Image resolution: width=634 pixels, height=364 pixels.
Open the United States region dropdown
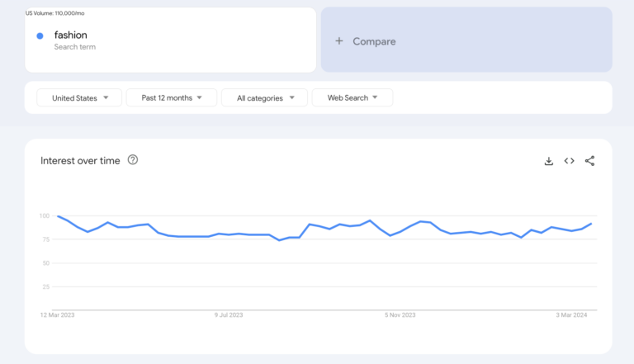coord(79,98)
